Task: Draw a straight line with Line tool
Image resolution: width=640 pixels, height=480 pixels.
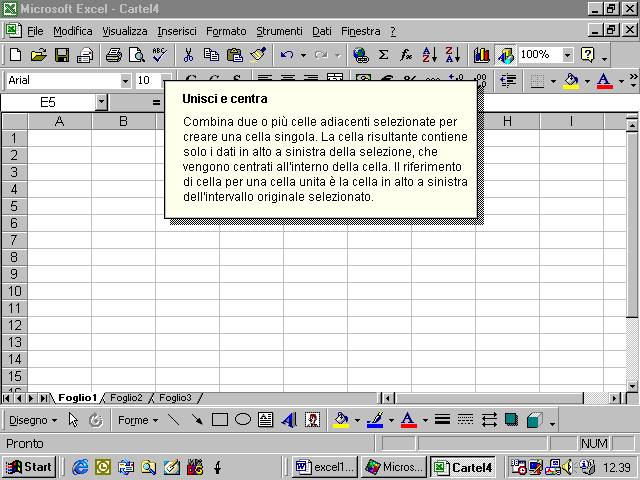Action: click(x=174, y=420)
